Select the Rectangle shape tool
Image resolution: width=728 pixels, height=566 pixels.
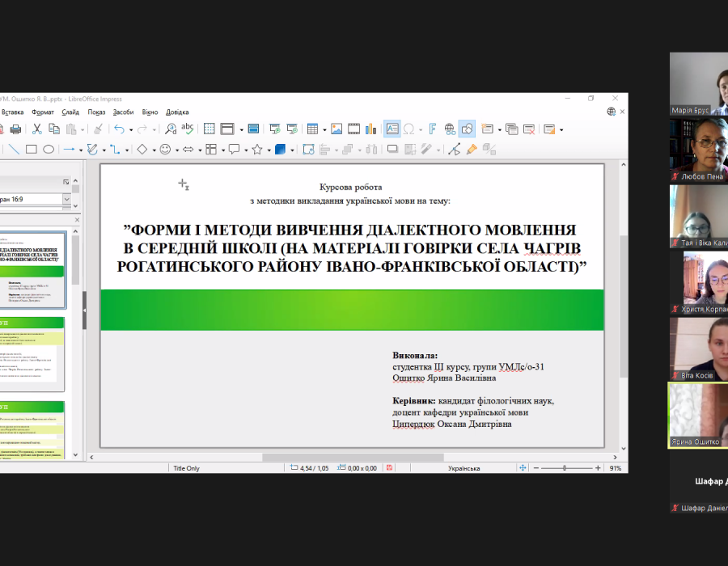(32, 149)
